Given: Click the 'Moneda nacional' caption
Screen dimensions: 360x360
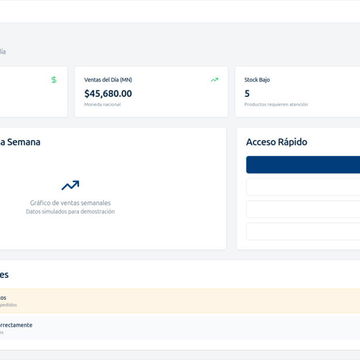Looking at the screenshot, I should pyautogui.click(x=102, y=104).
